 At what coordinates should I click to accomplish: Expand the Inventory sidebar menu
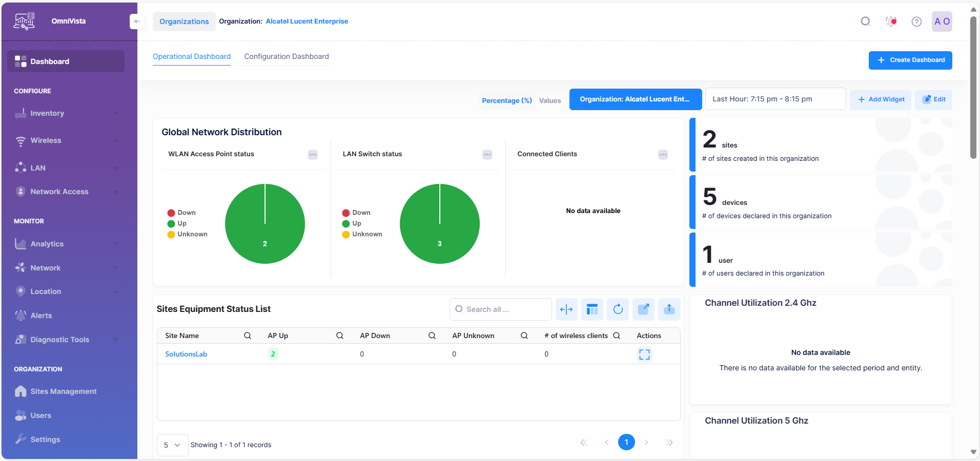[x=66, y=113]
